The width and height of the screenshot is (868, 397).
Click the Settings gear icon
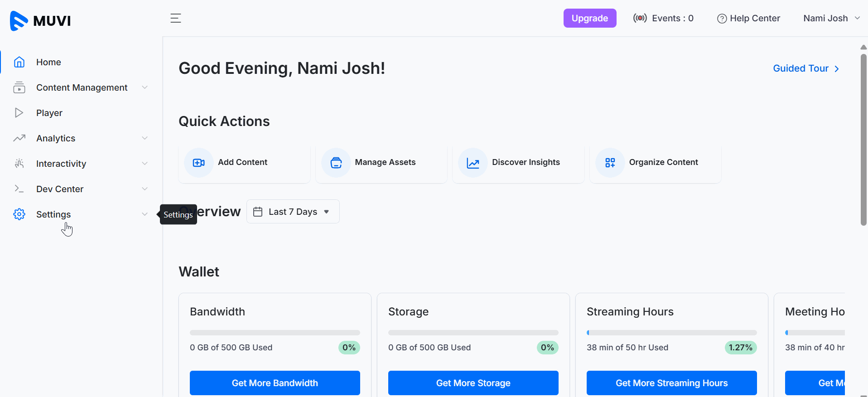[x=19, y=214]
